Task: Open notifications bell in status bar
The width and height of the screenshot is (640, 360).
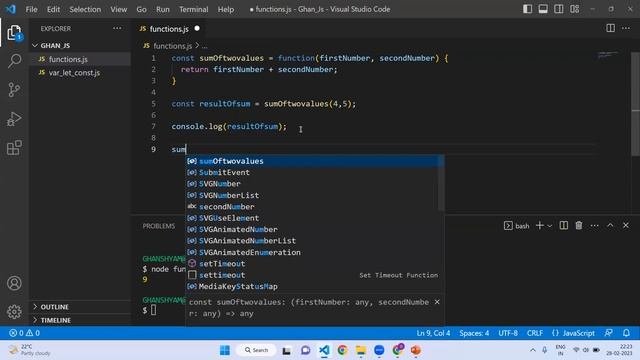Action: tap(626, 333)
